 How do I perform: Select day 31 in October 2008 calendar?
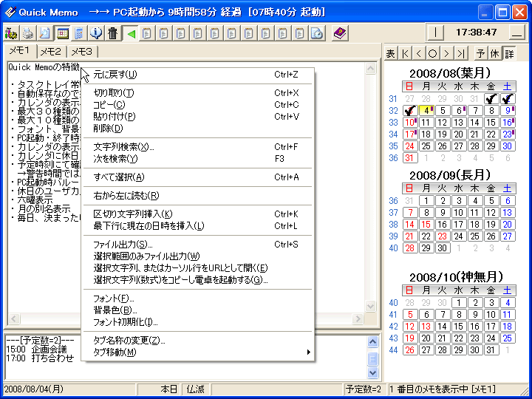(491, 350)
